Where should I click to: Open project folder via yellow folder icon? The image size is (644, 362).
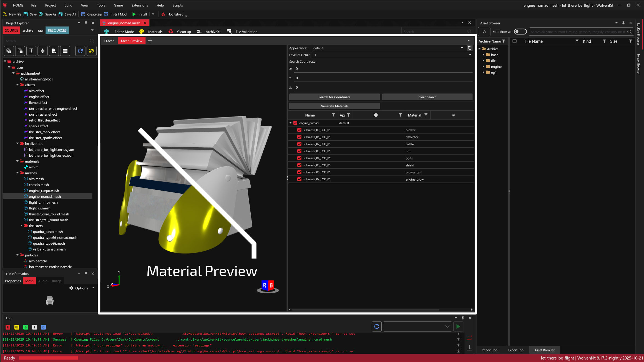coord(91,51)
